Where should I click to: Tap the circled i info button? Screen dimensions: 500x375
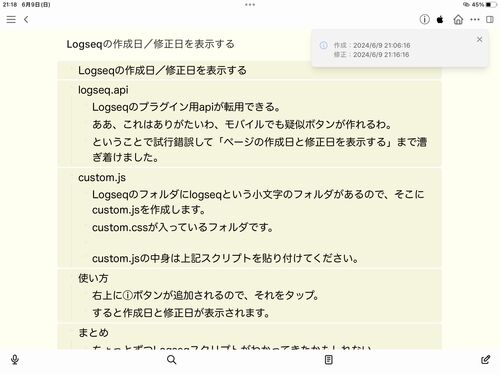(x=424, y=19)
